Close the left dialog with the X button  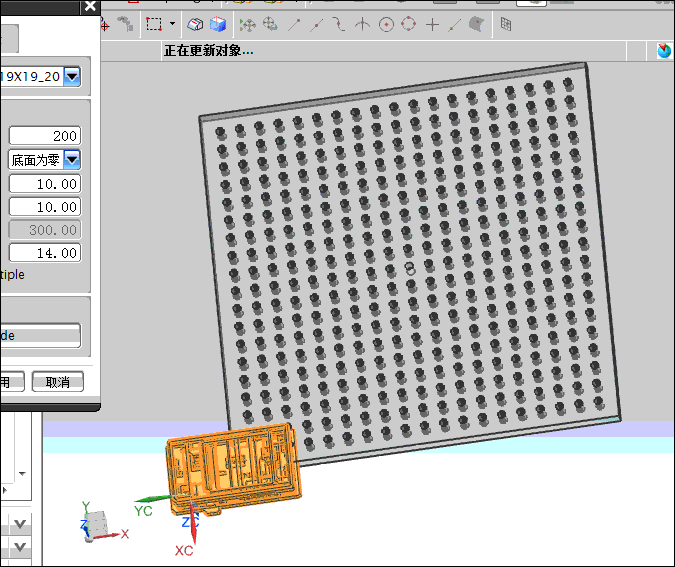point(90,6)
